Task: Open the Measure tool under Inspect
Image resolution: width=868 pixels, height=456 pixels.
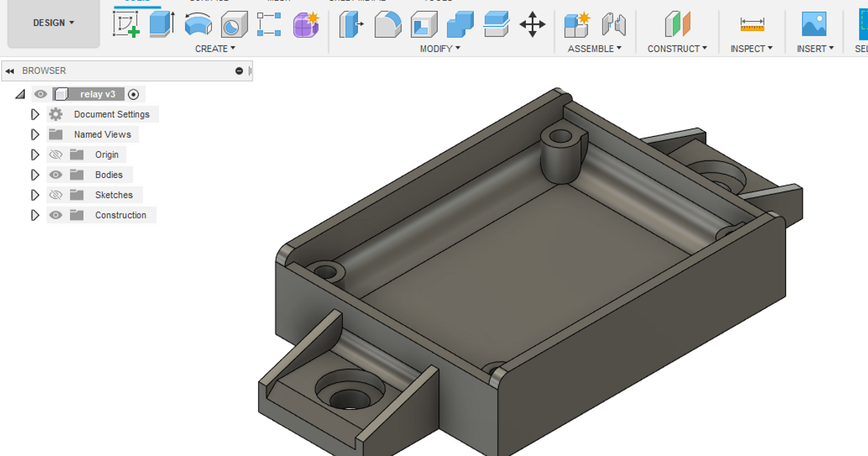Action: 752,24
